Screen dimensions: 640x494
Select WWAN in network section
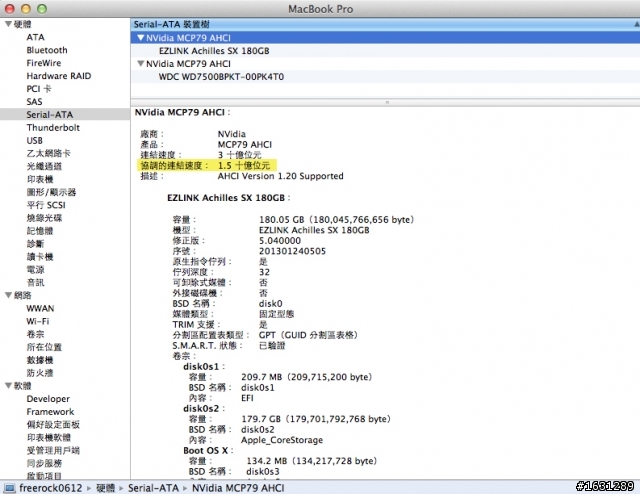coord(40,308)
